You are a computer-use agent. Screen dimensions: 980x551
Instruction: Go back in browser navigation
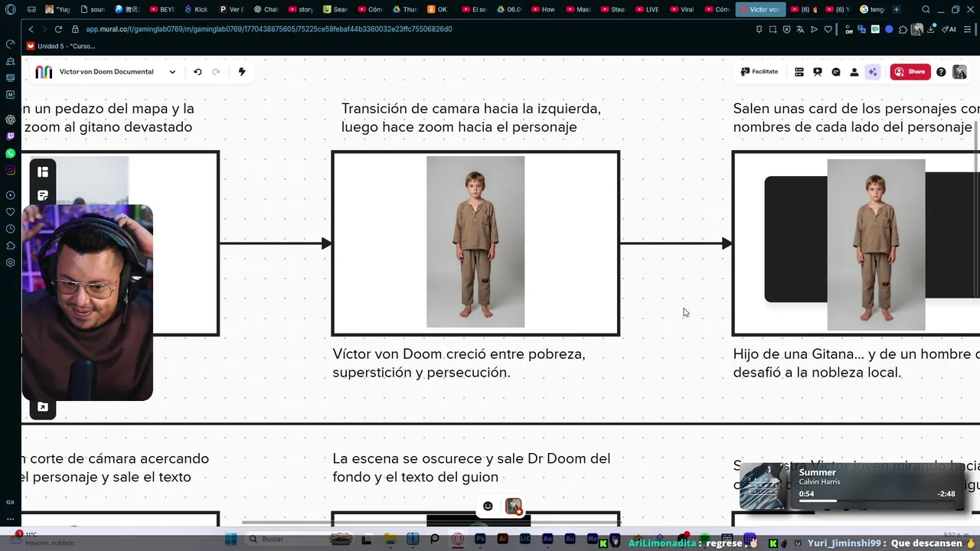(31, 29)
